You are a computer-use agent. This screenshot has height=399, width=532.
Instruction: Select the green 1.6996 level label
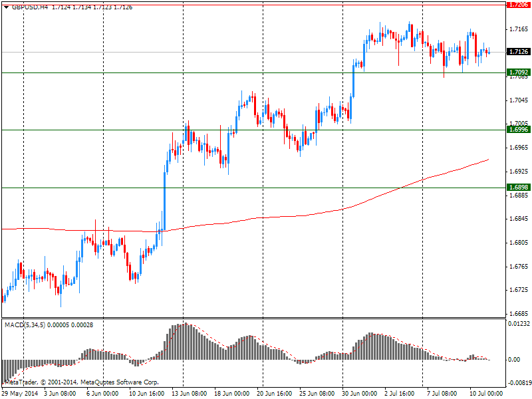[518, 130]
